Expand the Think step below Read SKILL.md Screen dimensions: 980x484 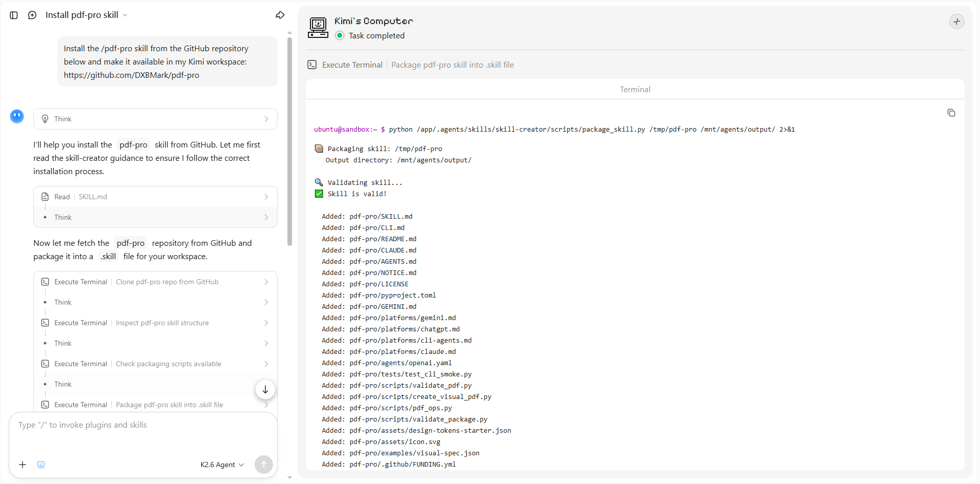pos(155,217)
